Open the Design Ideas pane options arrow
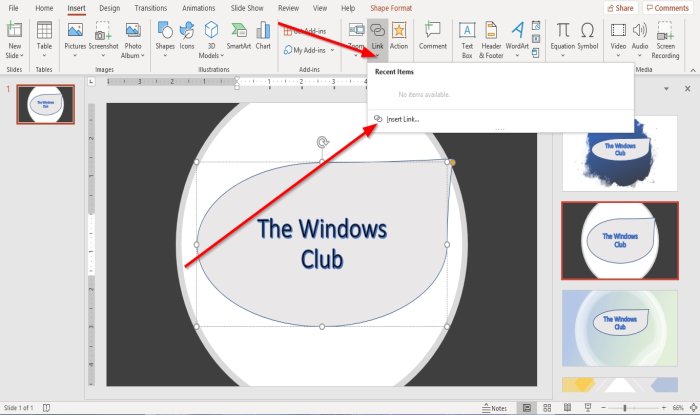 point(666,89)
